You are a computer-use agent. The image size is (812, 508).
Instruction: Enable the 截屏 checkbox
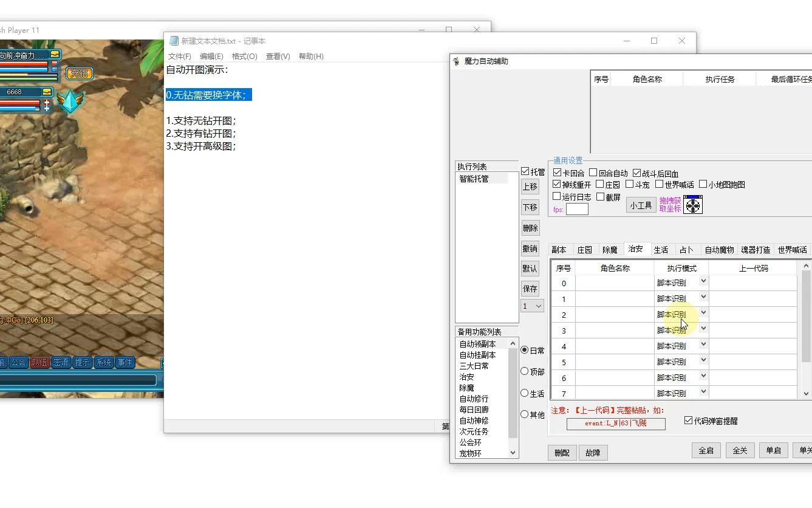click(600, 196)
